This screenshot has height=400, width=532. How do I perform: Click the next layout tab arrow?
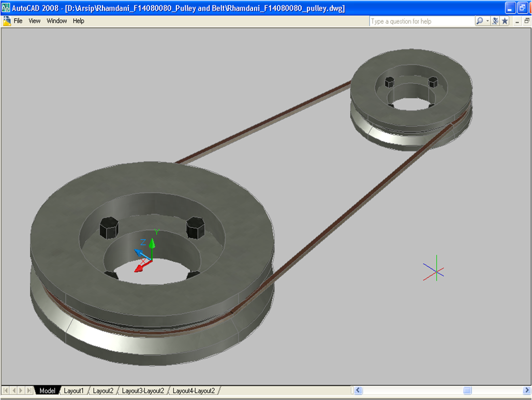point(21,391)
